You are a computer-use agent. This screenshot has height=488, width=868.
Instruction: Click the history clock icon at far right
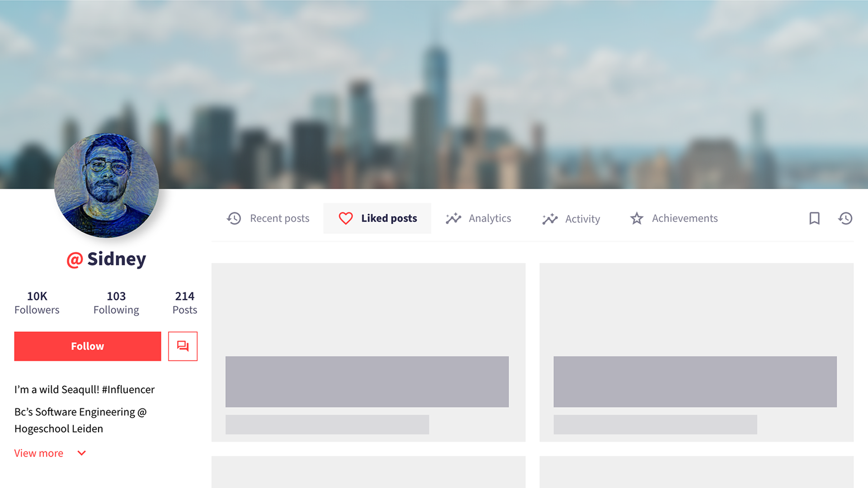point(845,218)
